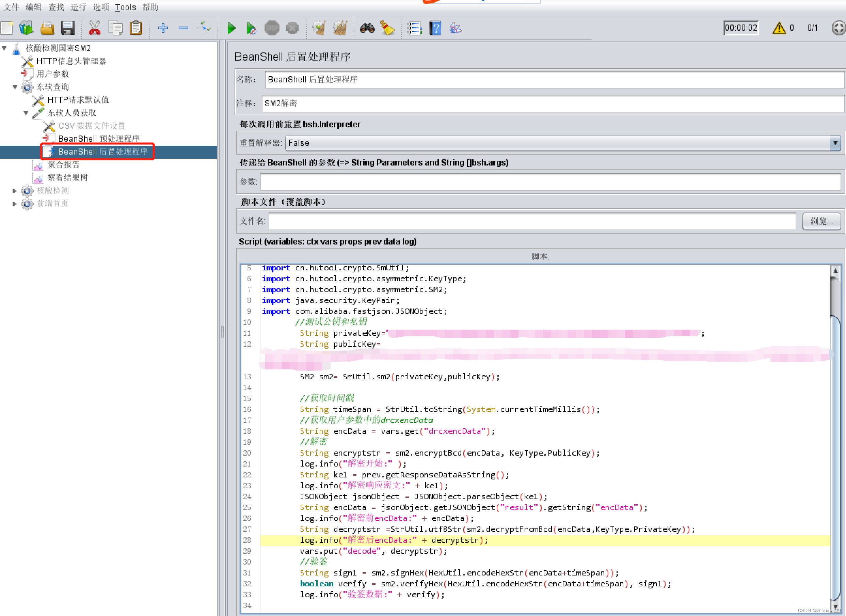Click the 00:00:02 elapsed time display

(x=741, y=28)
